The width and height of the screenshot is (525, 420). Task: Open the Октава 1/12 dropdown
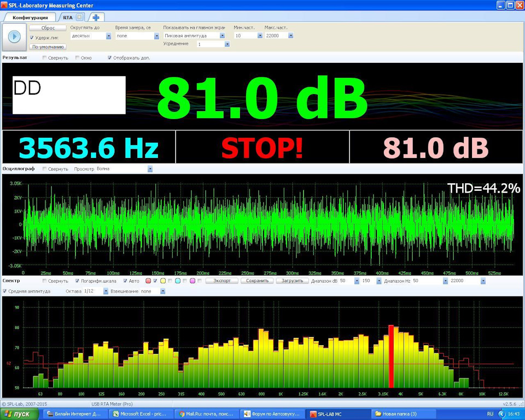click(106, 291)
